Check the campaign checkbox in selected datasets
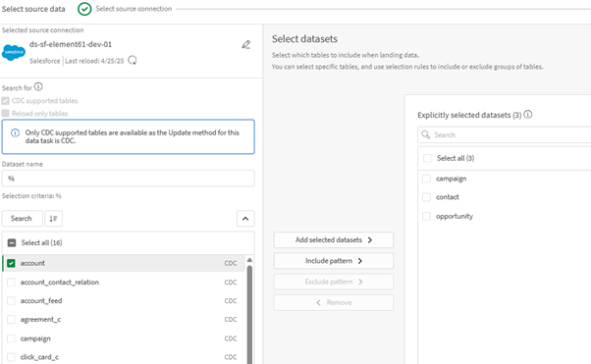 pyautogui.click(x=426, y=179)
